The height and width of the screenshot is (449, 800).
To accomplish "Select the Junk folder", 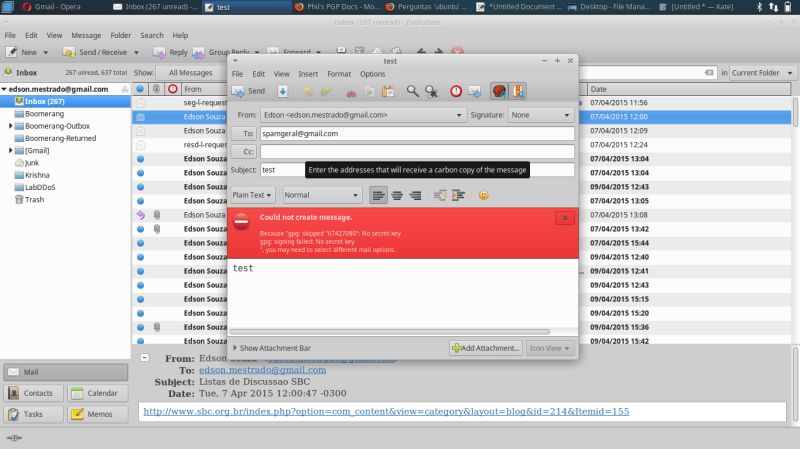I will click(x=32, y=163).
